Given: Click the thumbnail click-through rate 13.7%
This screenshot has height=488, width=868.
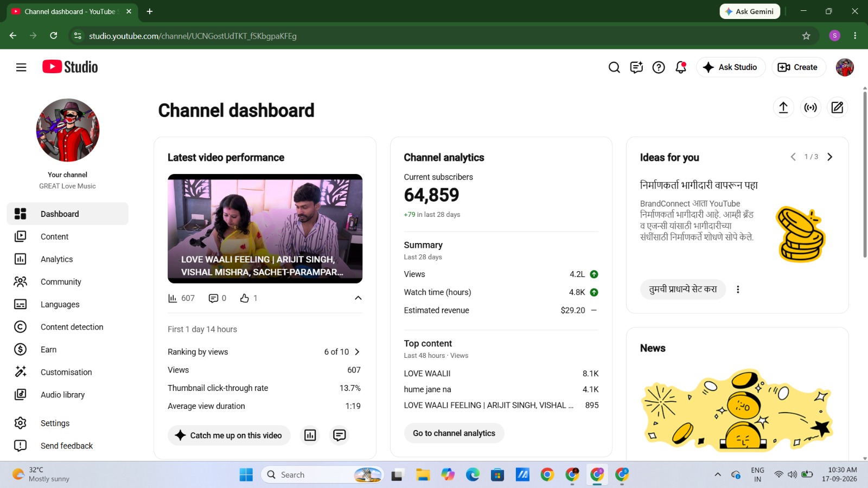Looking at the screenshot, I should (350, 388).
